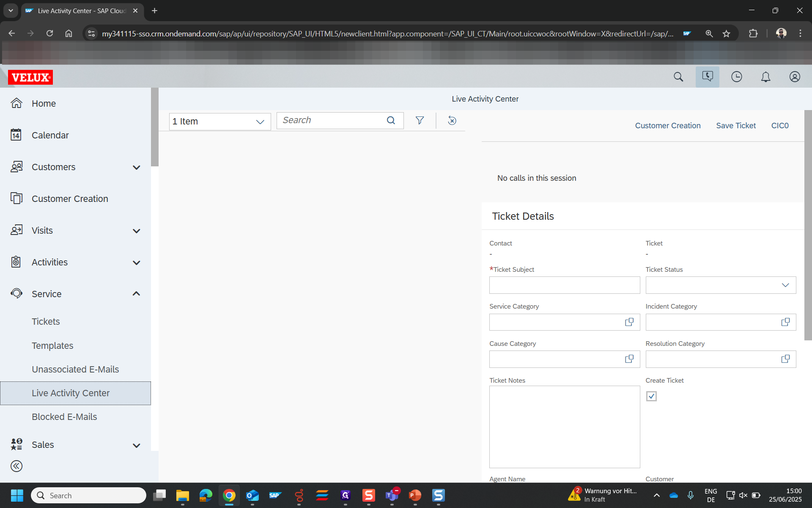Open the notifications bell
Viewport: 812px width, 508px height.
[x=766, y=77]
